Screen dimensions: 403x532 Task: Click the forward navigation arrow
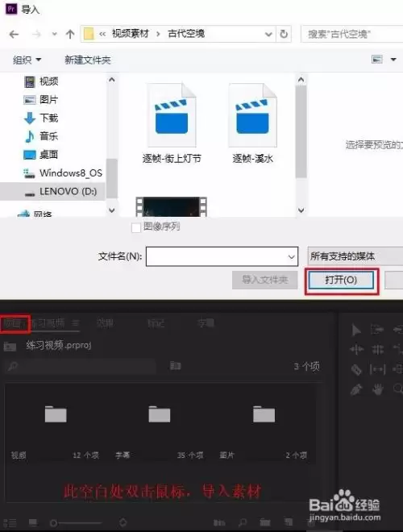pyautogui.click(x=36, y=35)
